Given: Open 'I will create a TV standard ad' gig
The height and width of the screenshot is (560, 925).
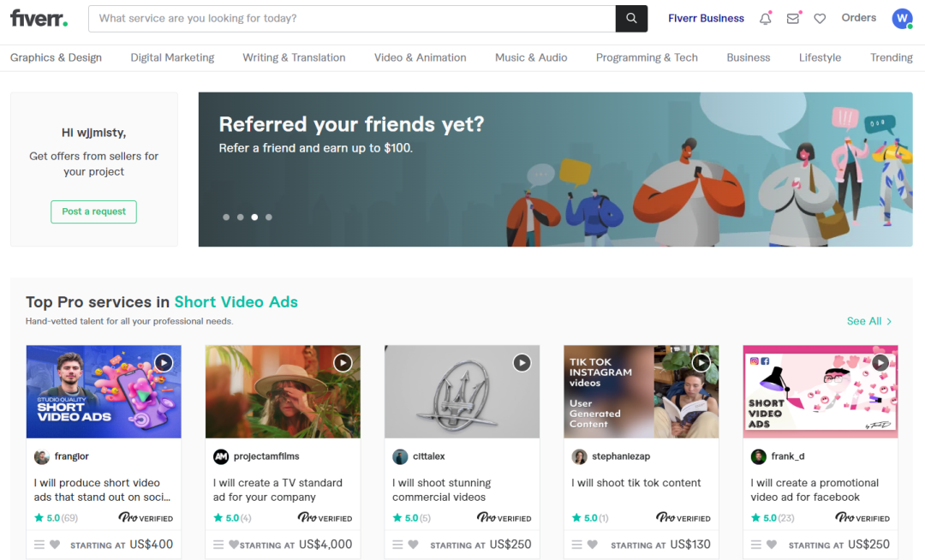Looking at the screenshot, I should [x=277, y=490].
